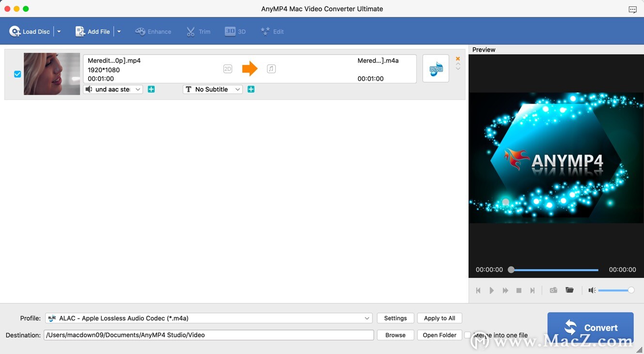The height and width of the screenshot is (354, 644).
Task: Open the Profile ALAC format dropdown
Action: point(209,318)
